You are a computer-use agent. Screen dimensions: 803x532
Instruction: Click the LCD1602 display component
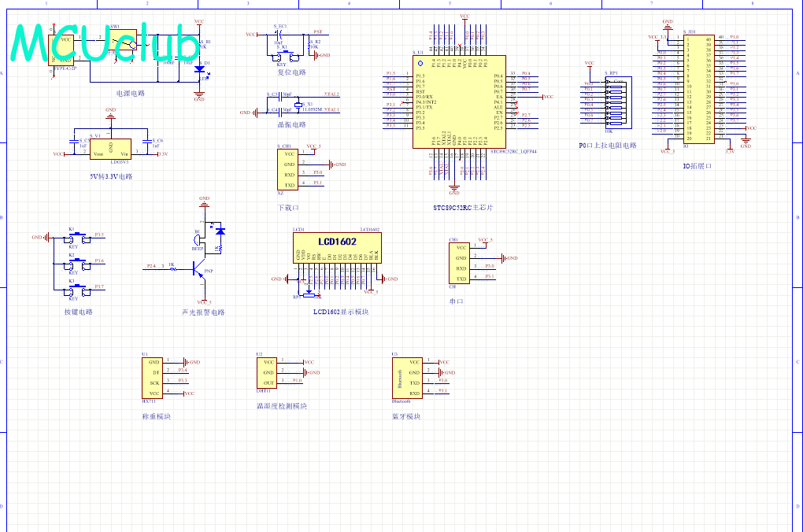(x=337, y=248)
